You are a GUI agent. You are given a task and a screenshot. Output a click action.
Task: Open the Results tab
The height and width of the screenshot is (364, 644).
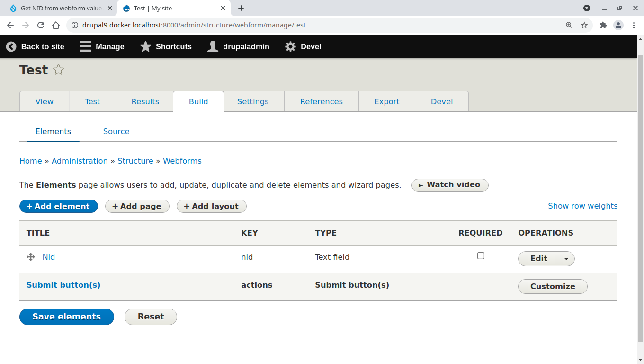click(144, 101)
